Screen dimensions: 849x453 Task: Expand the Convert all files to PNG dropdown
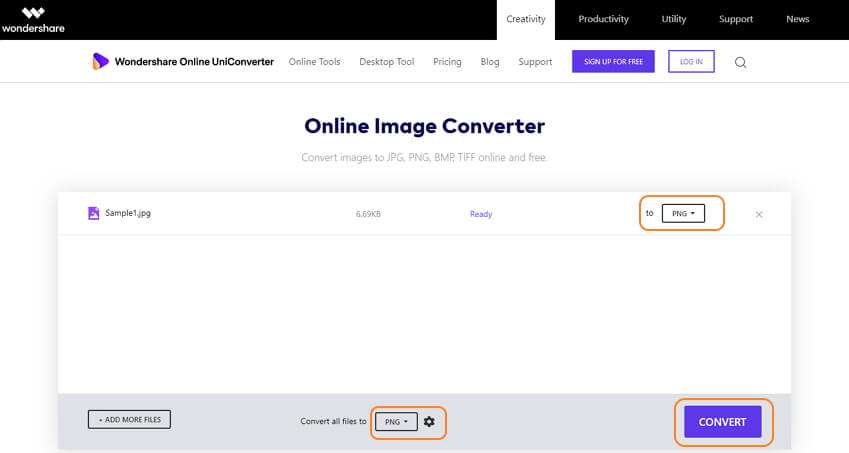click(x=396, y=422)
